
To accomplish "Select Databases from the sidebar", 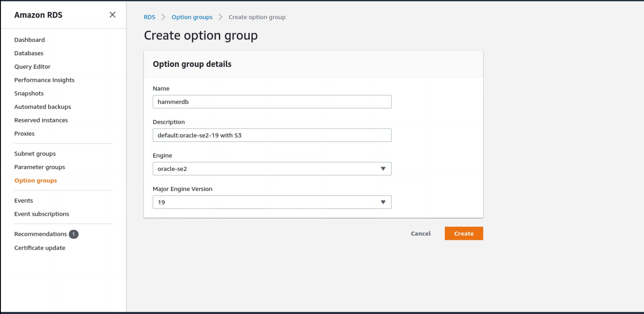I will [29, 53].
